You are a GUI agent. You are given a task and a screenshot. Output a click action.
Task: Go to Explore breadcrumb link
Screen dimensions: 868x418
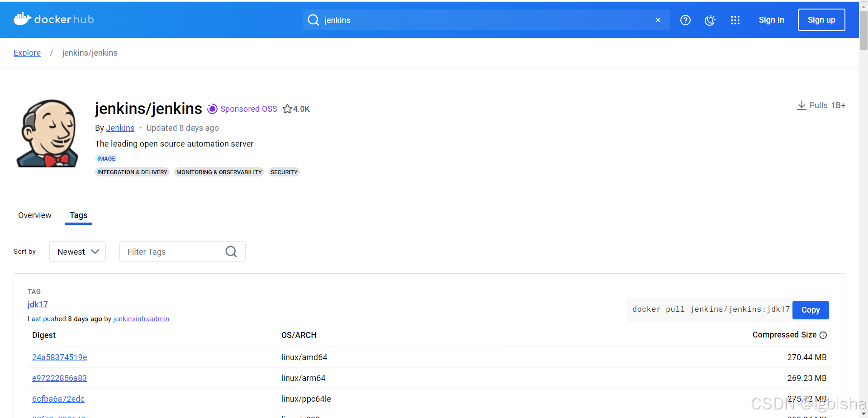click(27, 53)
